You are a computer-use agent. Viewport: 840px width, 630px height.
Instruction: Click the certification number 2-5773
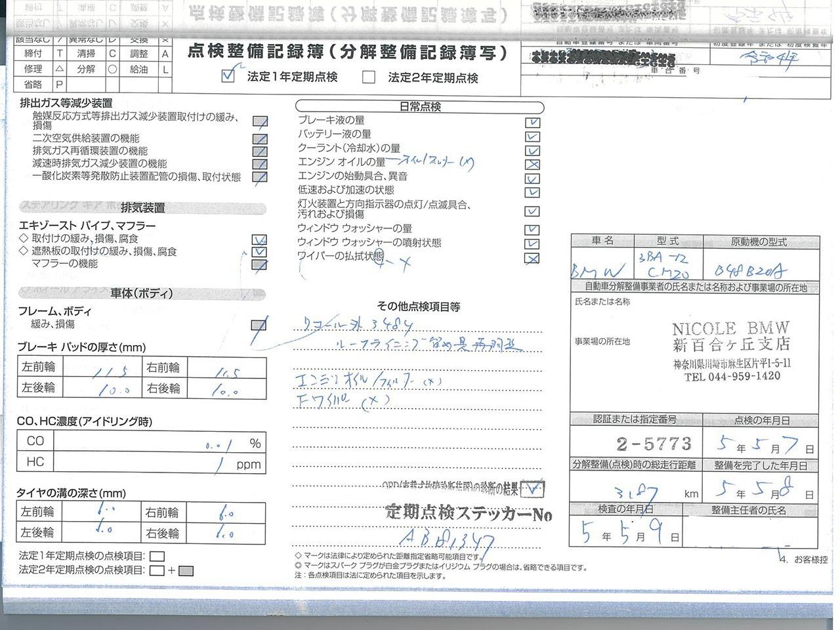click(x=635, y=444)
